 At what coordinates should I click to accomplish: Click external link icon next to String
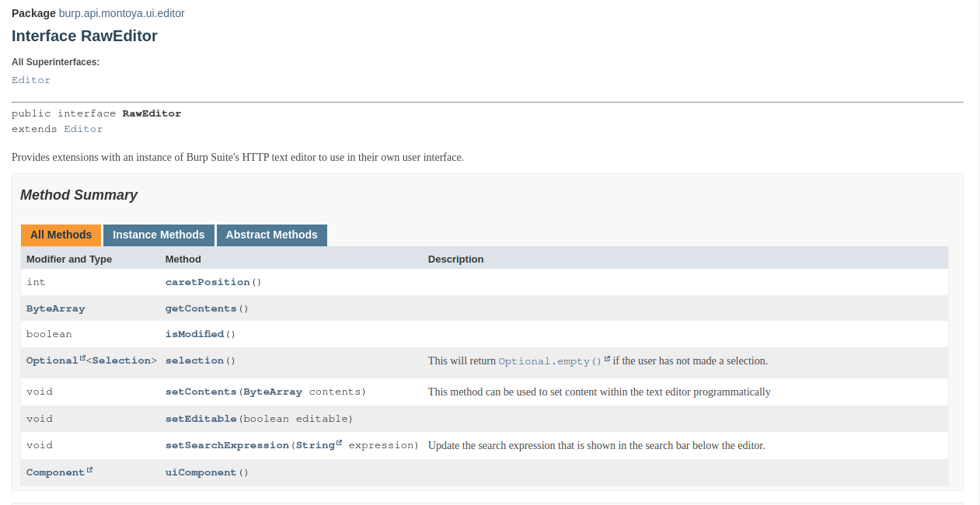339,443
